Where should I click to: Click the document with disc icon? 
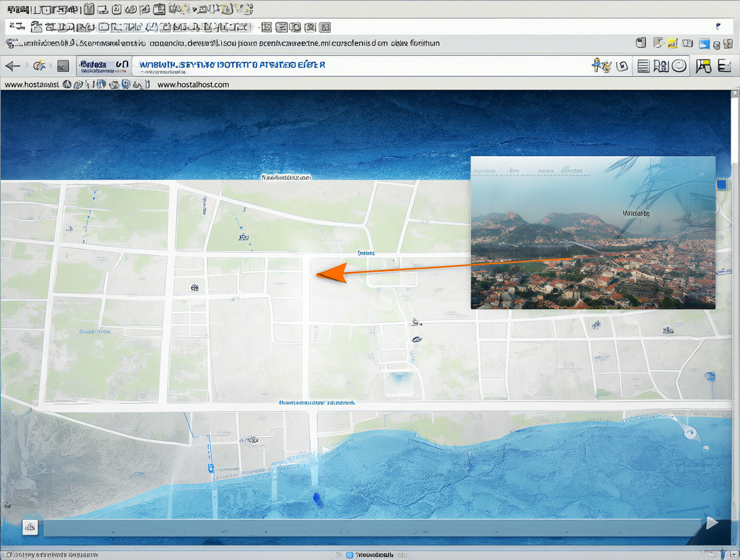click(658, 43)
